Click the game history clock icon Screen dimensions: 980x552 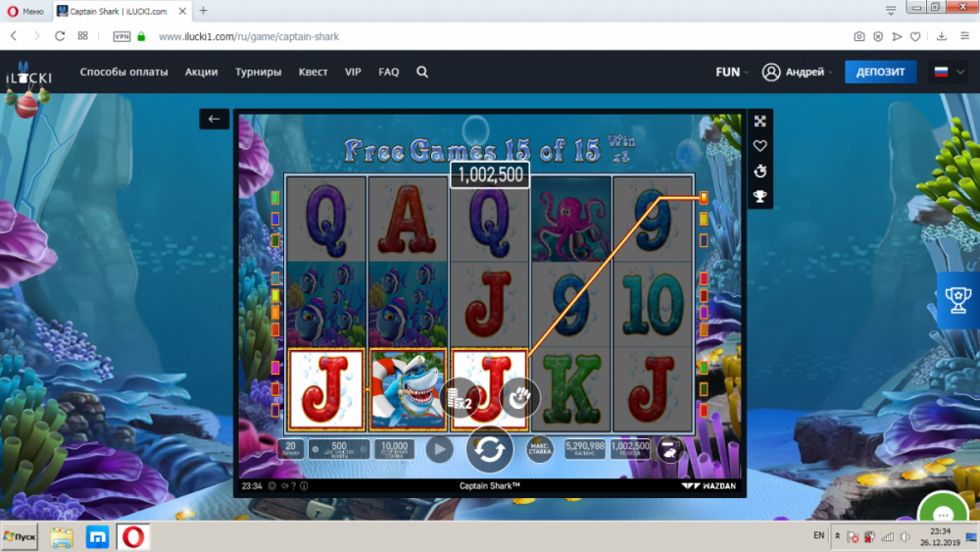coord(760,172)
